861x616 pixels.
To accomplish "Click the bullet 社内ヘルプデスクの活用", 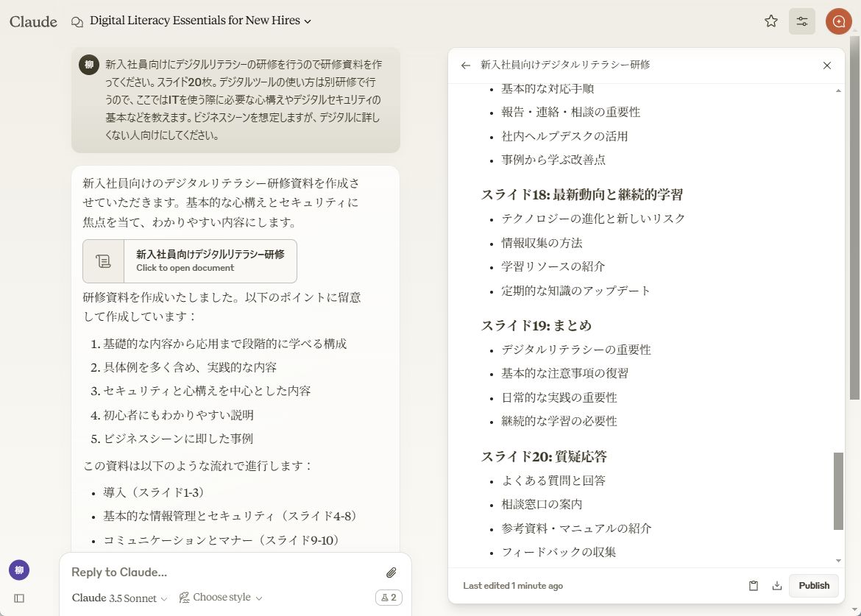I will (564, 136).
